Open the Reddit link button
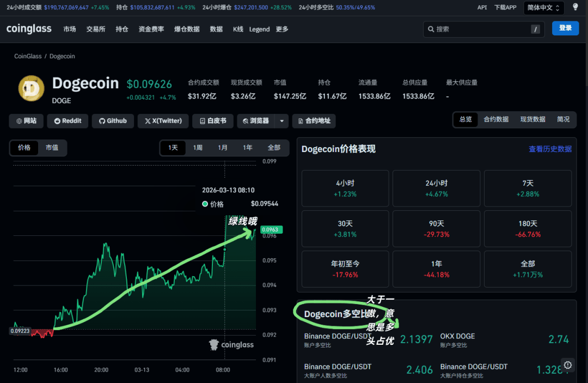Screen dimensions: 588x383 click(68, 121)
